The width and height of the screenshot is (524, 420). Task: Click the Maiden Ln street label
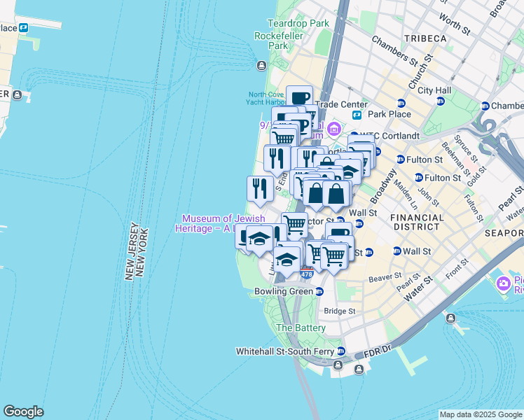click(x=406, y=195)
